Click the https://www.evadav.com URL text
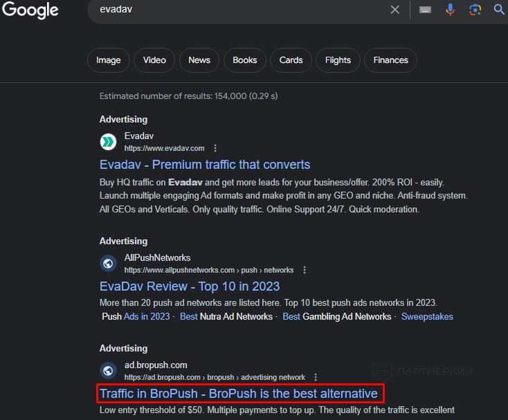Screen dimensions: 508x420 164,148
